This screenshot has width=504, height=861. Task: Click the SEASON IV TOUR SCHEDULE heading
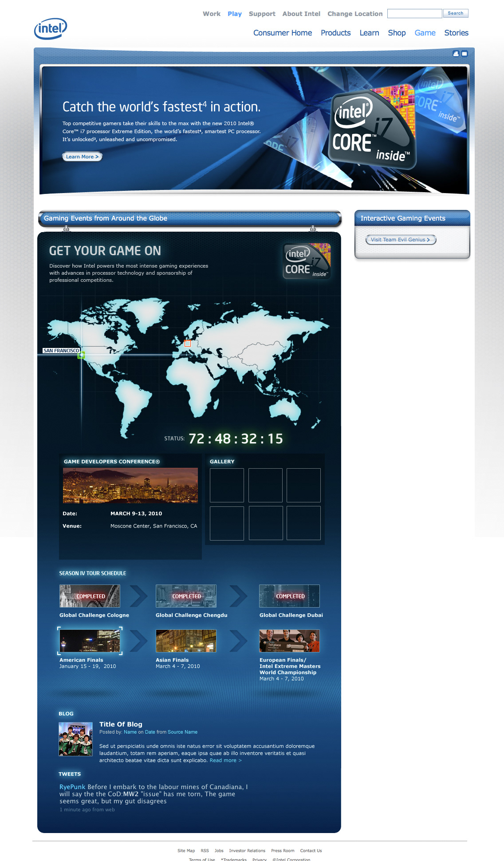93,573
